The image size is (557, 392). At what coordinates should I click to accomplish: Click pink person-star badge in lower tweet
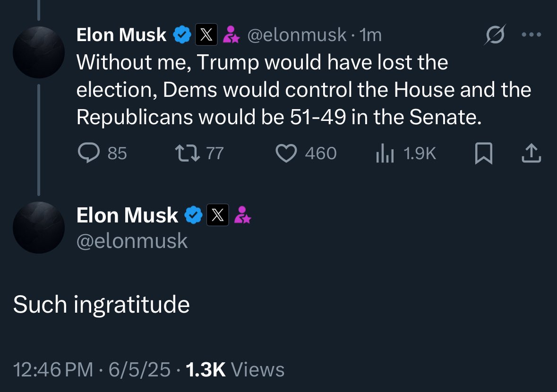(242, 215)
